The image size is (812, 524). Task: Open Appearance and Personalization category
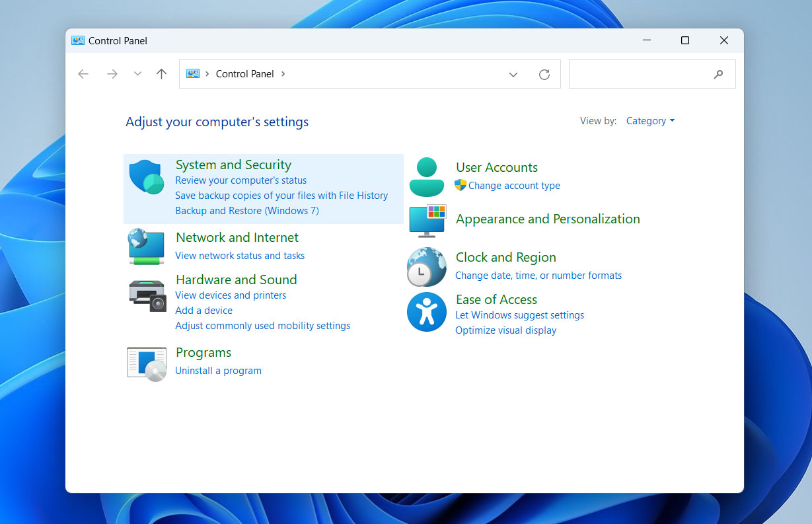click(548, 219)
